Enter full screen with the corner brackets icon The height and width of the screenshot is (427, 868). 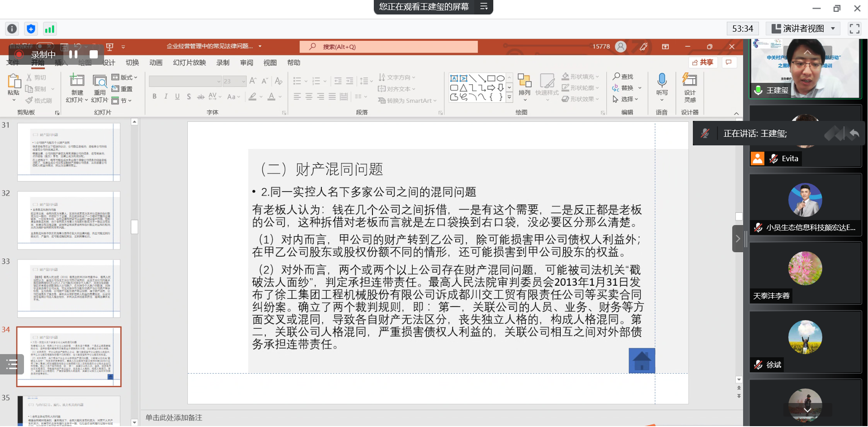854,29
